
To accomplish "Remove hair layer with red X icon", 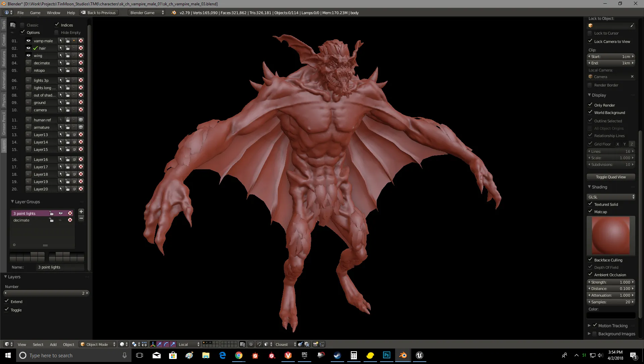I will pyautogui.click(x=81, y=48).
